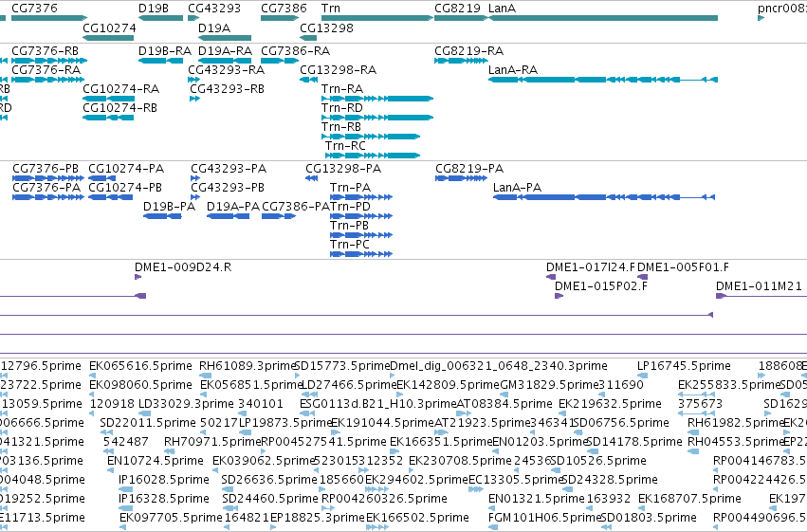807x532 pixels.
Task: Click EST label LD33029.3prime
Action: point(186,404)
